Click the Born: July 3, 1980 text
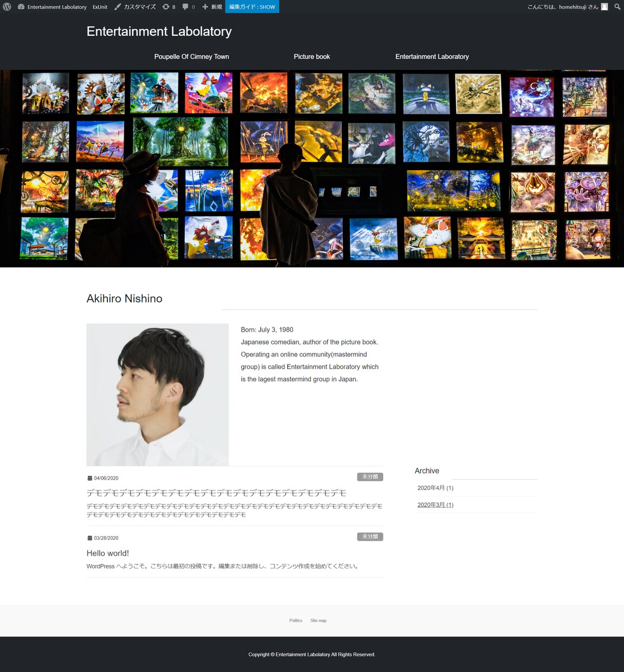Screen dimensions: 624x672 pyautogui.click(x=267, y=329)
